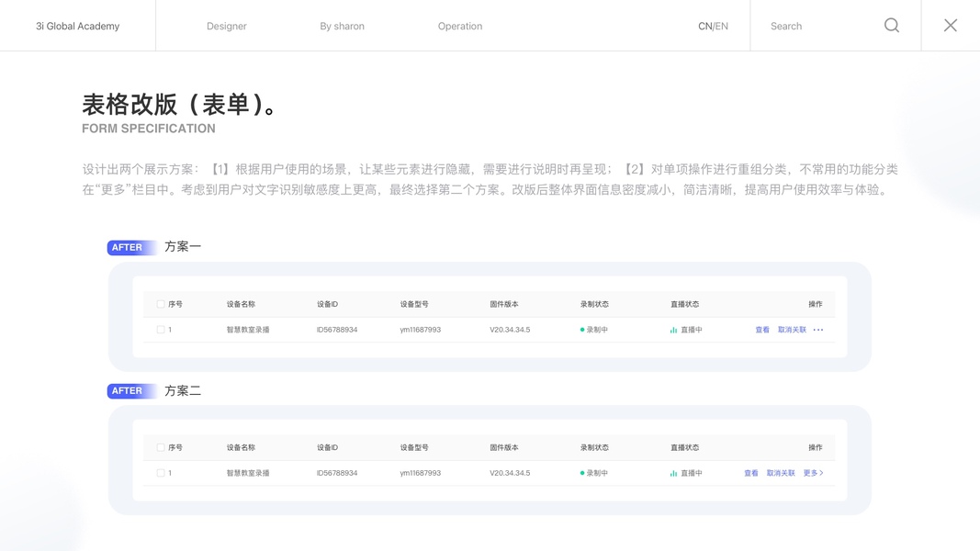
Task: Check row 1 checkbox in 方案一 table
Action: (x=161, y=330)
